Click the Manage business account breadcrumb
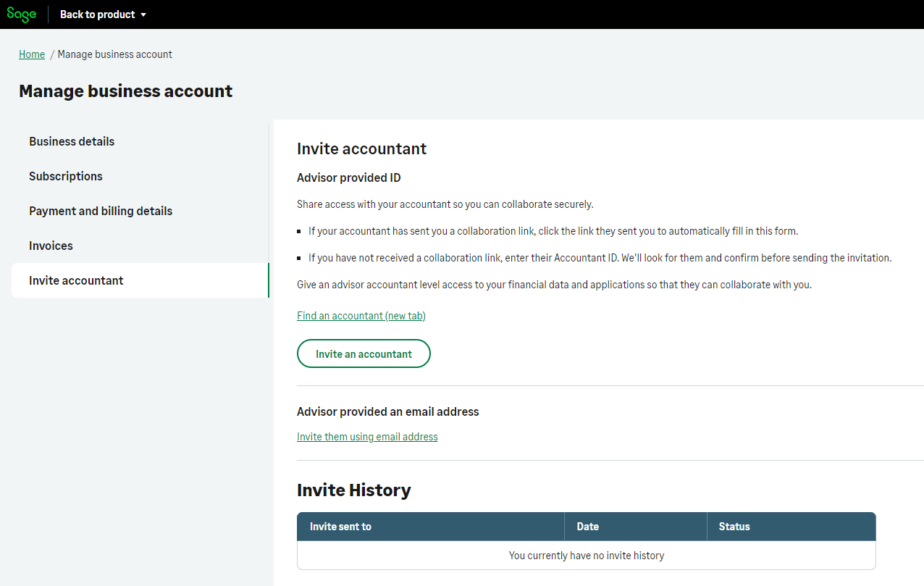 pos(114,54)
